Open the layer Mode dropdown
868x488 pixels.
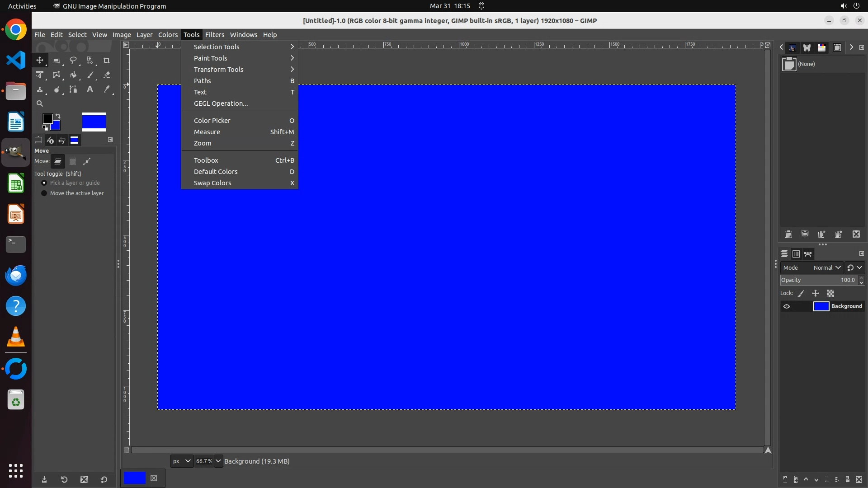(x=827, y=267)
